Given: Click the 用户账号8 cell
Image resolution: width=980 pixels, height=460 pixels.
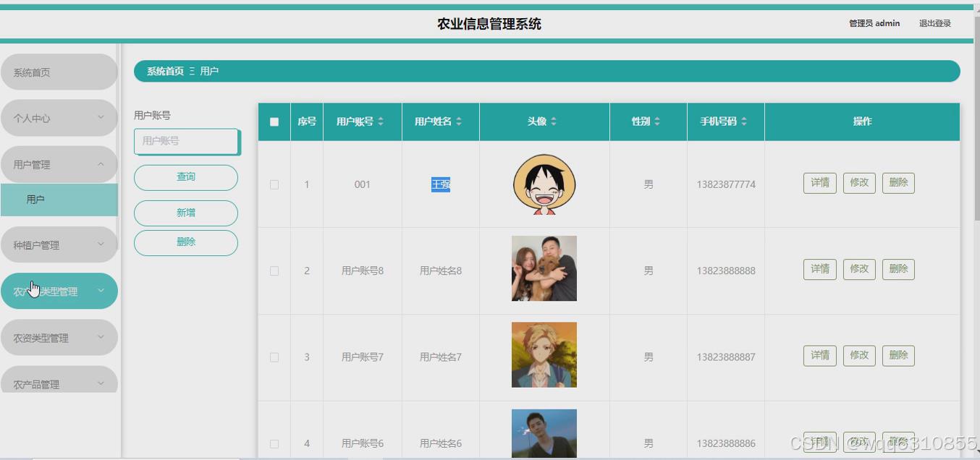Looking at the screenshot, I should 363,271.
